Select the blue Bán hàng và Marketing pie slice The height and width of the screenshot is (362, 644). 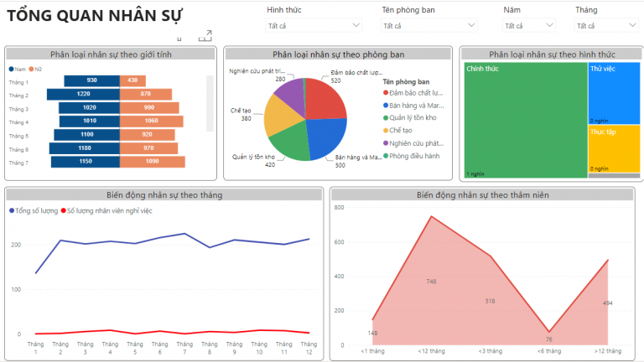(326, 139)
